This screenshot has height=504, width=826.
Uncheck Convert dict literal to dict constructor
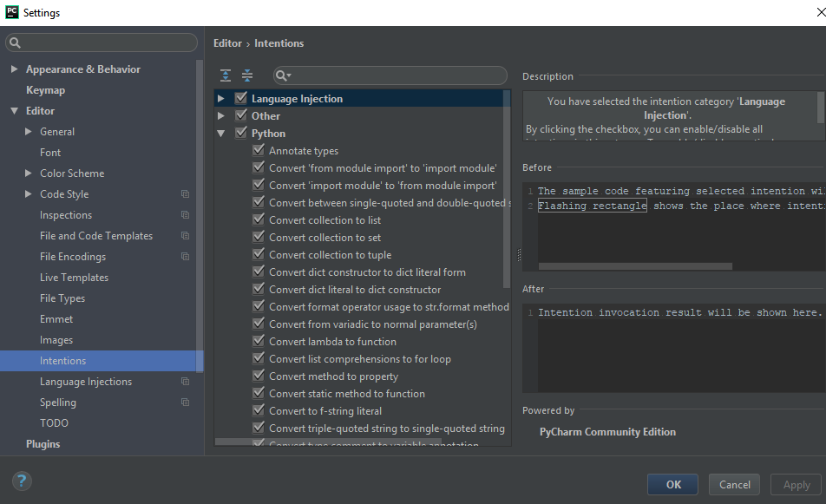[259, 289]
